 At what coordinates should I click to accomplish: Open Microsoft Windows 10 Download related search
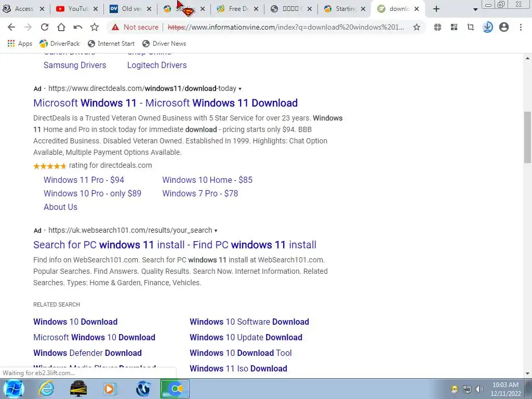click(x=95, y=337)
